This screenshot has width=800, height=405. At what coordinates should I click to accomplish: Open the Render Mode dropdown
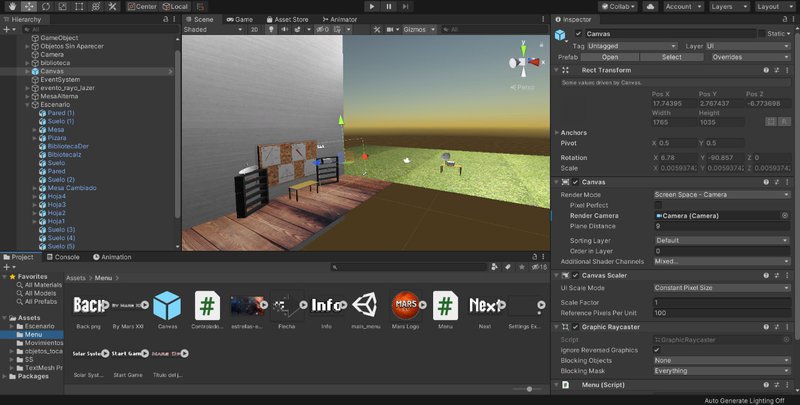click(722, 194)
